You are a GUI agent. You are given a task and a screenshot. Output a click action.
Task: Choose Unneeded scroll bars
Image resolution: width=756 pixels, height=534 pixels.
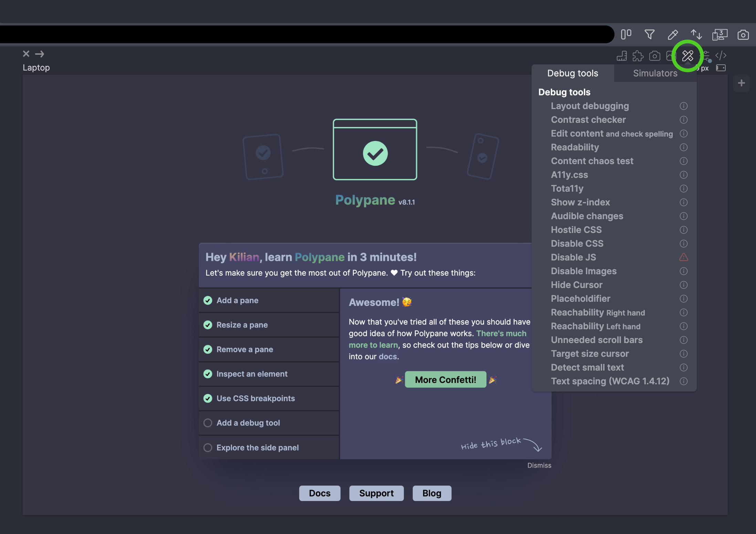pyautogui.click(x=597, y=340)
